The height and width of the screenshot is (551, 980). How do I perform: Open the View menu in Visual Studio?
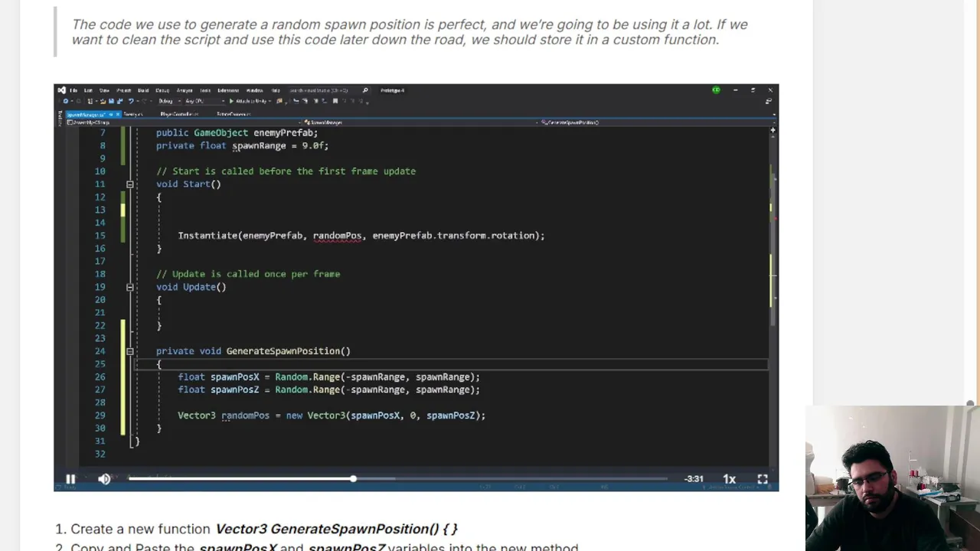click(104, 90)
